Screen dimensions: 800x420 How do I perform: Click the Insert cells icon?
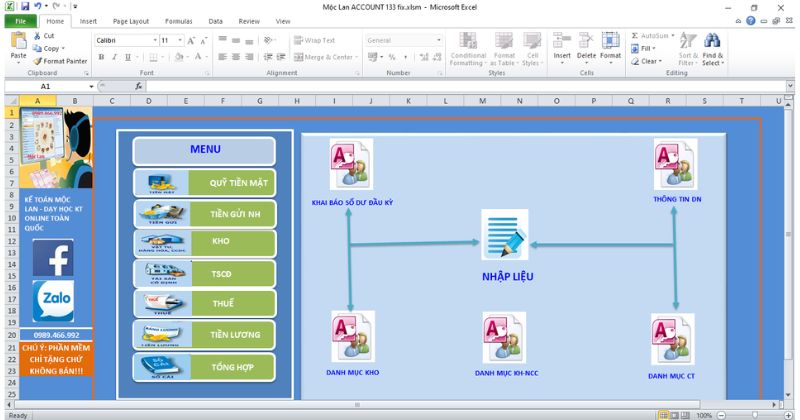point(562,41)
